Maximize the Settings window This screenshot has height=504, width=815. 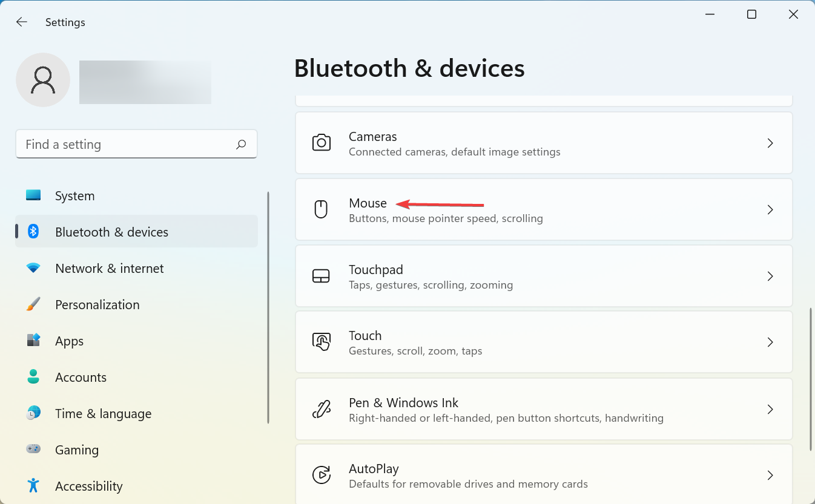[751, 15]
